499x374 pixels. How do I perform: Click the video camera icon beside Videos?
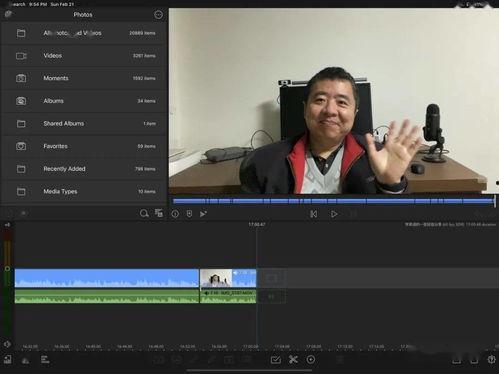[x=21, y=56]
